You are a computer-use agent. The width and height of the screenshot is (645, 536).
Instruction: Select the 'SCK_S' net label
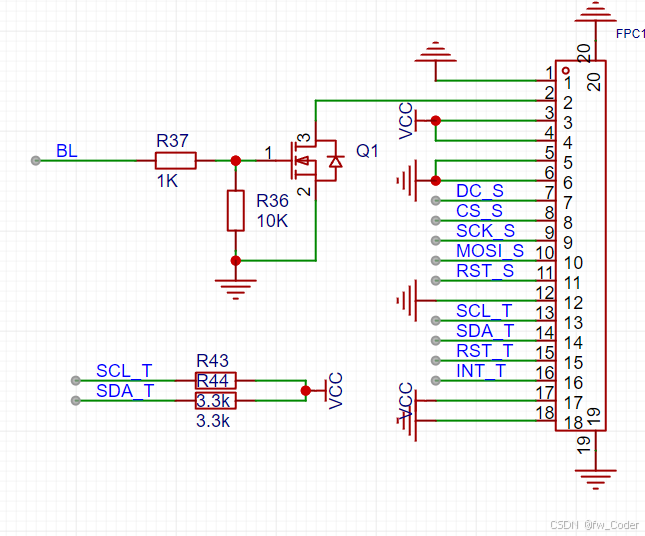tap(485, 231)
